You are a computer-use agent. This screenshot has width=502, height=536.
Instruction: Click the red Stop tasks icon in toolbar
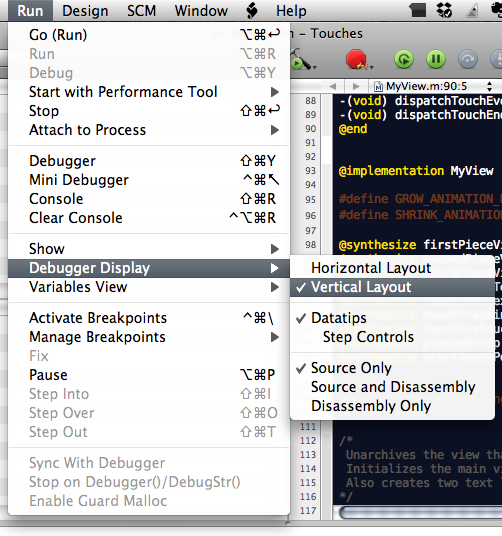356,59
